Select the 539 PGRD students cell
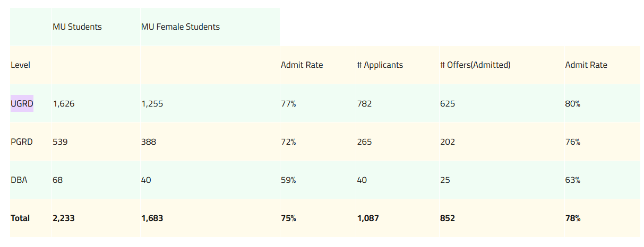 pyautogui.click(x=60, y=142)
